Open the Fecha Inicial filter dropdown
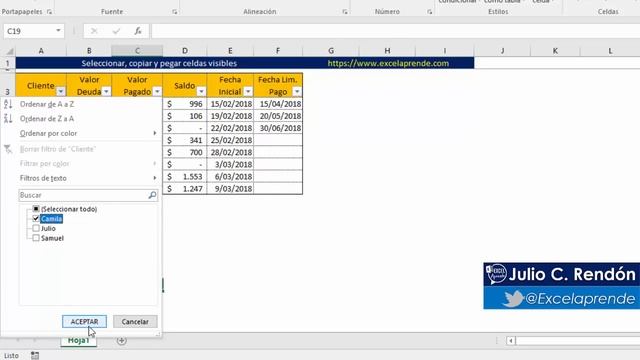Screen dimensions: 640x360 (x=248, y=91)
